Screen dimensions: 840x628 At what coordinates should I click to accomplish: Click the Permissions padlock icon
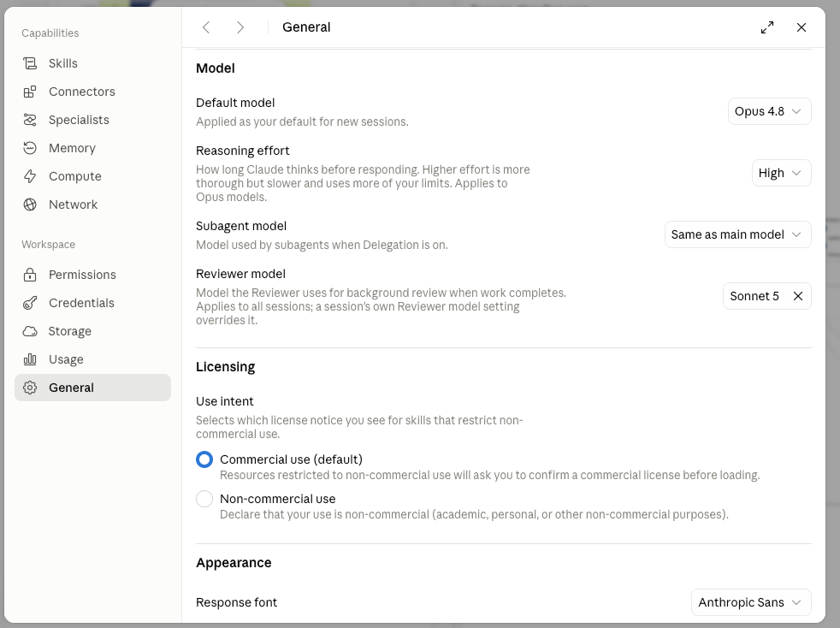point(30,275)
